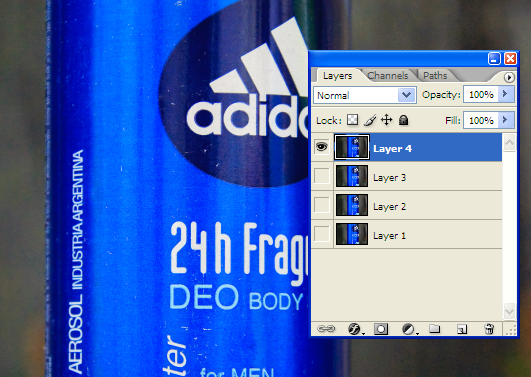
Task: Open the Fill slider arrow
Action: tap(506, 120)
